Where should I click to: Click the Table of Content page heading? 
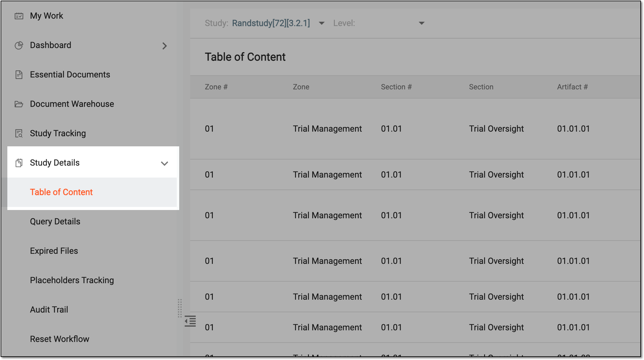coord(245,57)
